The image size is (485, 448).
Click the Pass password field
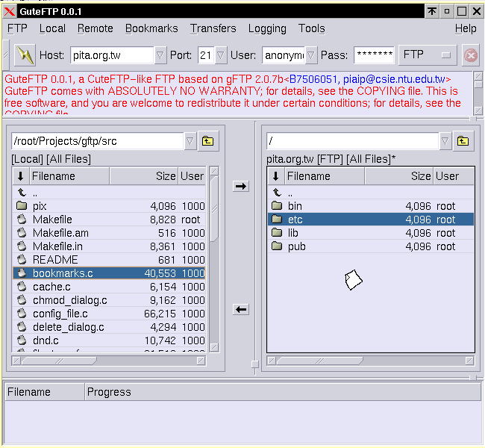(375, 55)
